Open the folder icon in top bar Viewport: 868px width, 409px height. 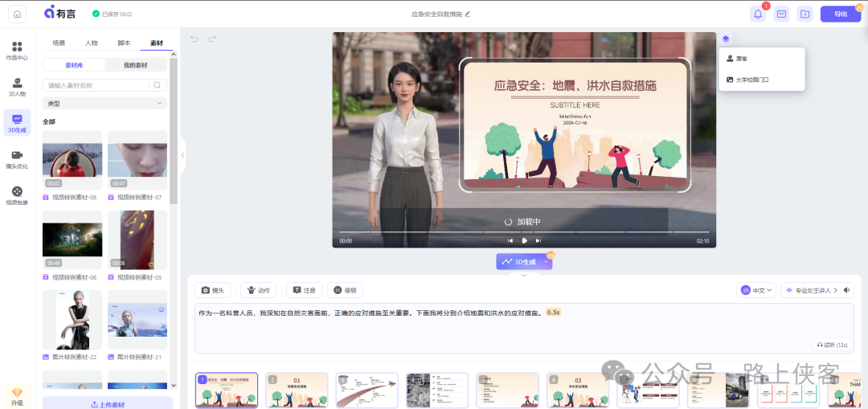[x=805, y=14]
